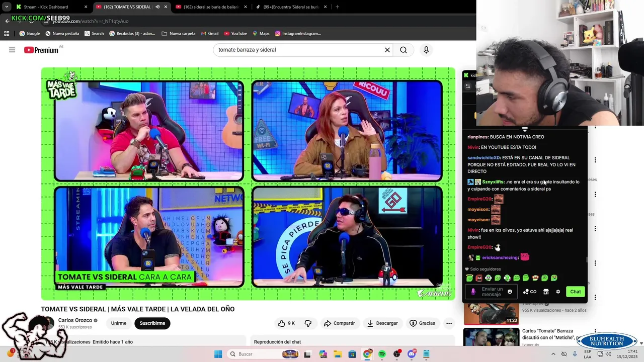The image size is (644, 362).
Task: Open Kick chat settings gear
Action: point(558,292)
